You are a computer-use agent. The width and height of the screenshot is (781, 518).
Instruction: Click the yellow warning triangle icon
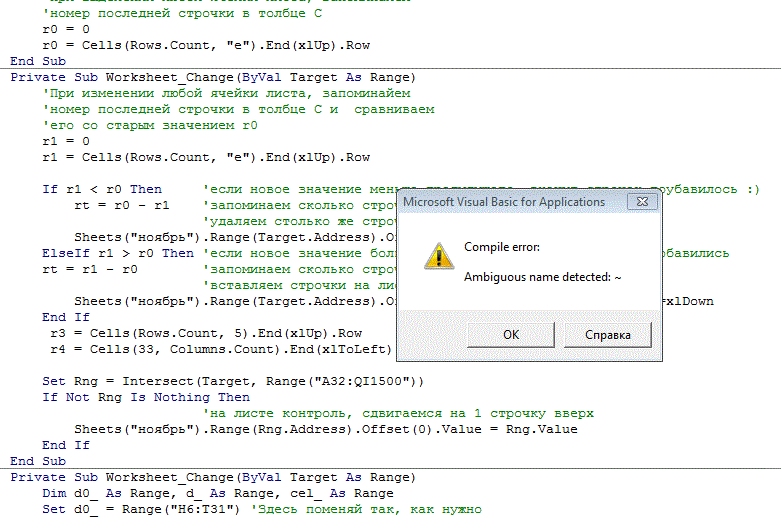point(436,256)
